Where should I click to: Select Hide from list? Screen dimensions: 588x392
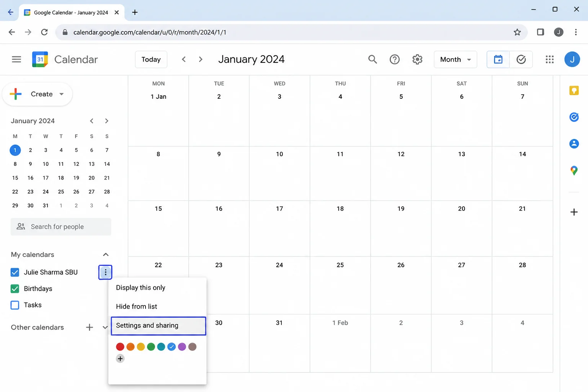click(157, 306)
